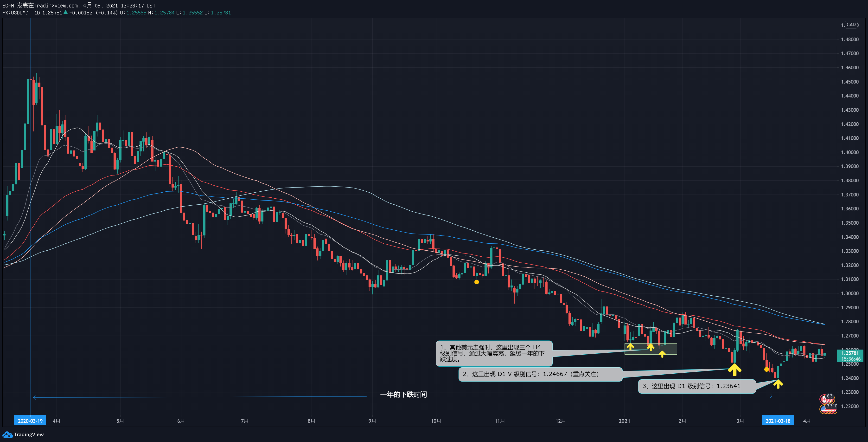
Task: Click the yellow dot marker near late October
Action: point(476,282)
